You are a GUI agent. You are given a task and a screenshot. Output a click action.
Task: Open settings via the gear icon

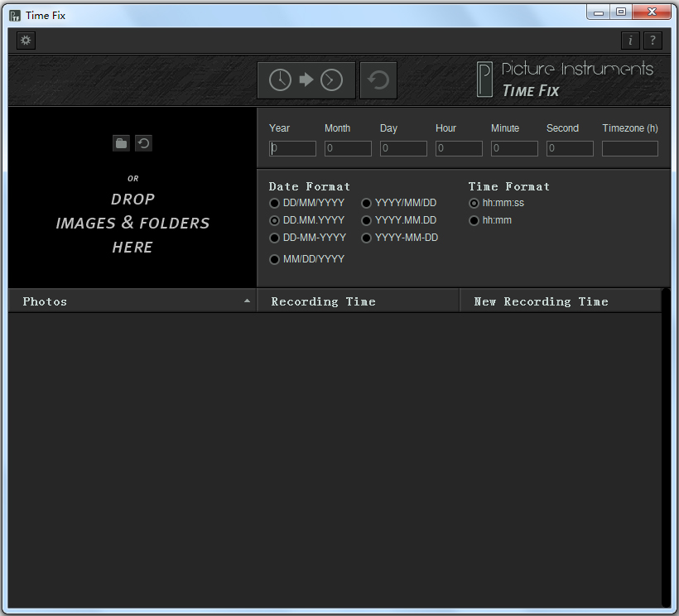[26, 41]
